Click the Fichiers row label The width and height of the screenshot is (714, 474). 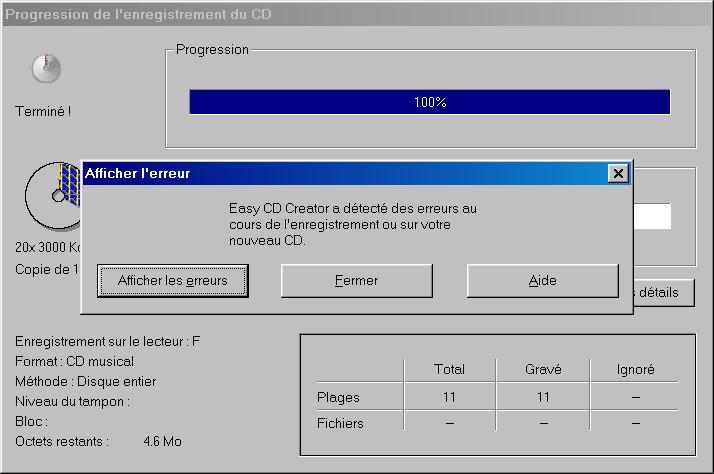pyautogui.click(x=340, y=423)
